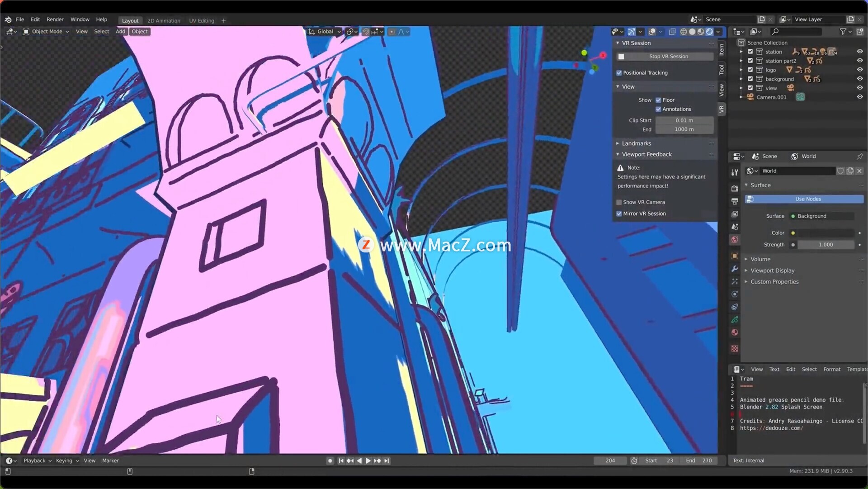Toggle snapping magnet icon

366,32
